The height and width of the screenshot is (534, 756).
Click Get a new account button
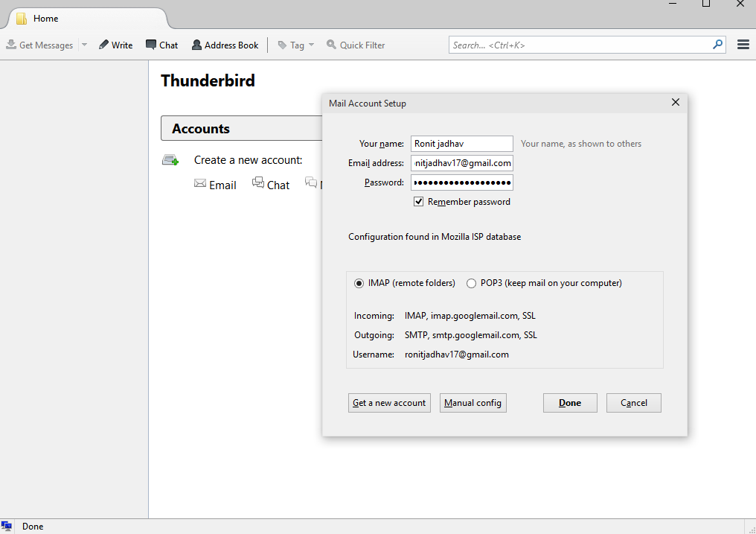389,403
